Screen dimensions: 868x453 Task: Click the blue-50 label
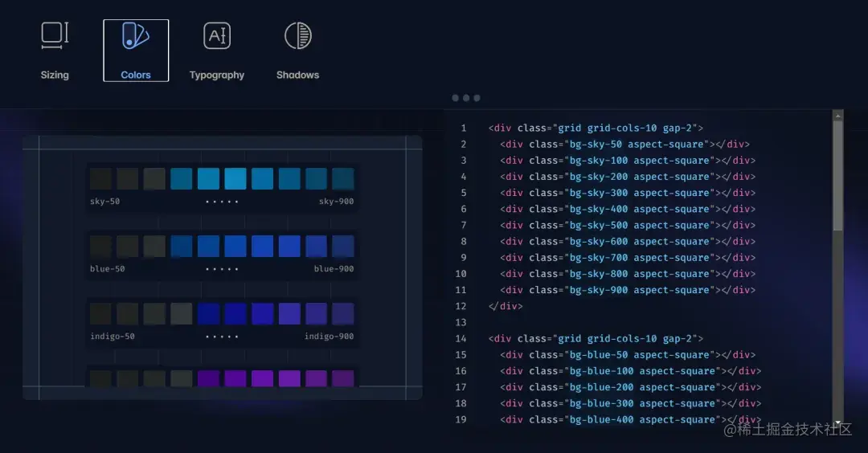click(108, 269)
